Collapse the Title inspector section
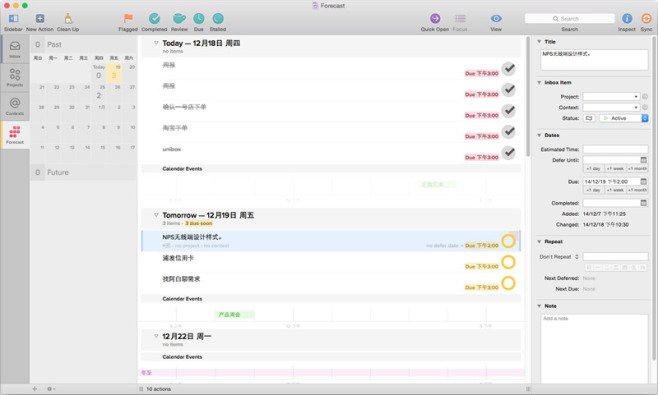658x395 pixels. [x=539, y=42]
